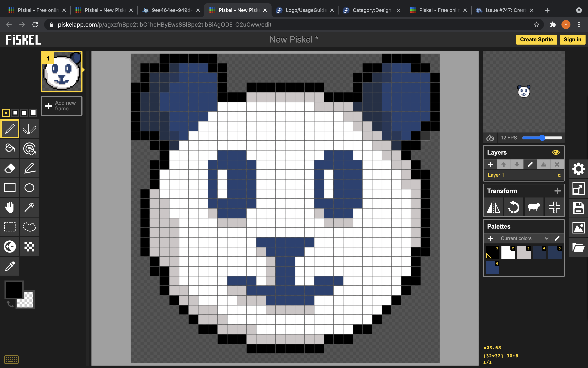The height and width of the screenshot is (368, 588).
Task: Edit the layer name with pencil icon
Action: pyautogui.click(x=530, y=165)
